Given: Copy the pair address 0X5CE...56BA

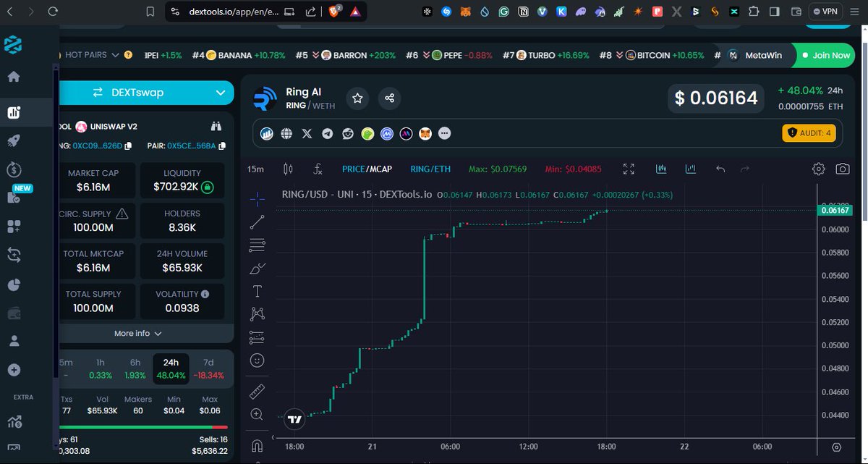Looking at the screenshot, I should 221,145.
